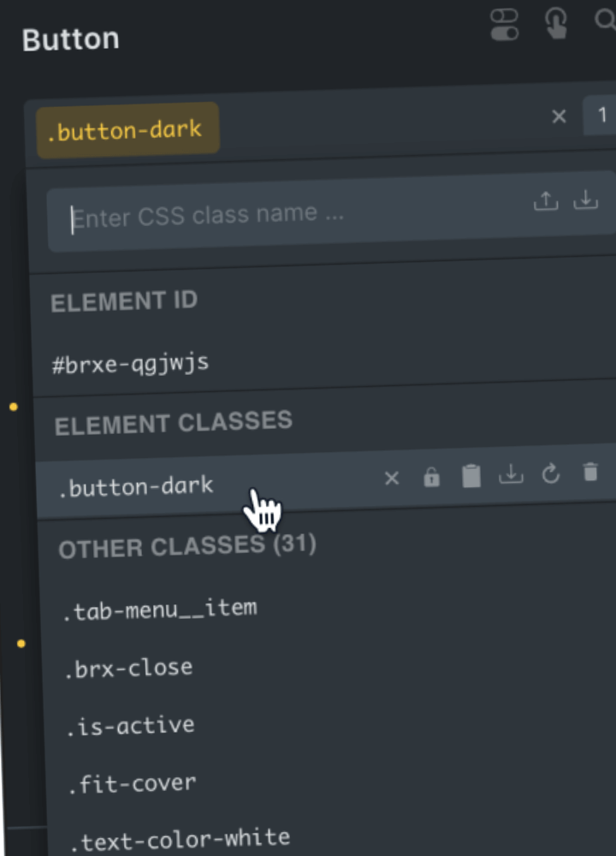Open the element conditions toggle icon

click(504, 24)
